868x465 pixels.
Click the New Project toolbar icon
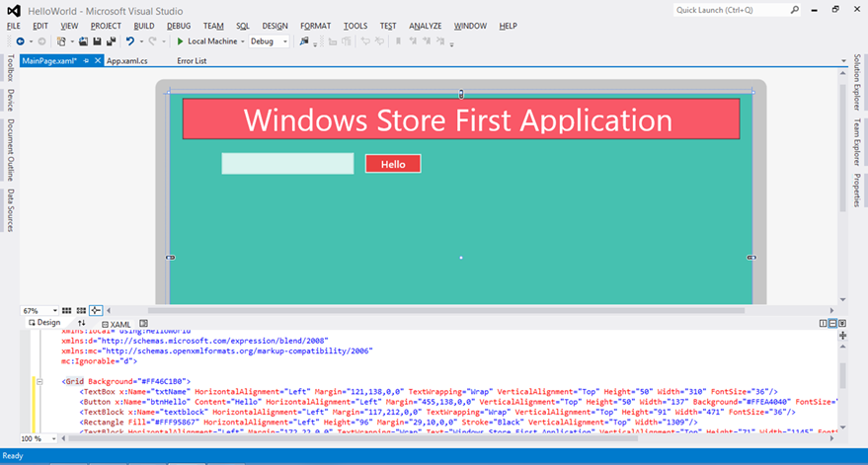coord(61,41)
